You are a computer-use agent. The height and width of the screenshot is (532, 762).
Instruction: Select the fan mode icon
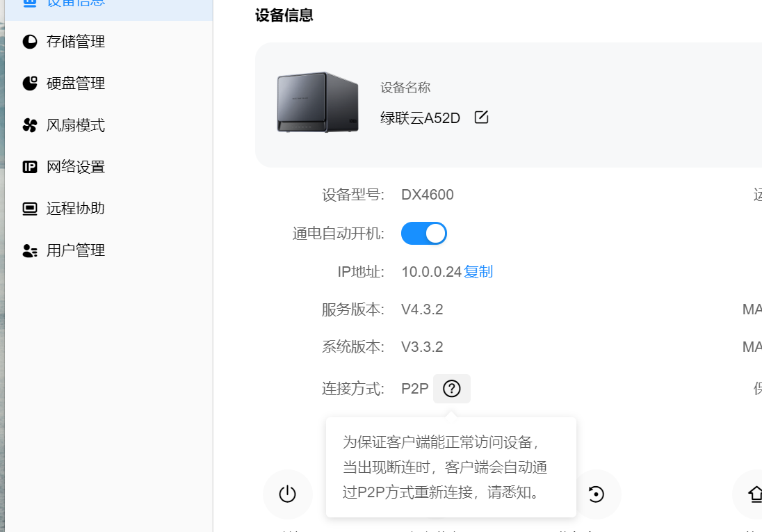(x=30, y=125)
